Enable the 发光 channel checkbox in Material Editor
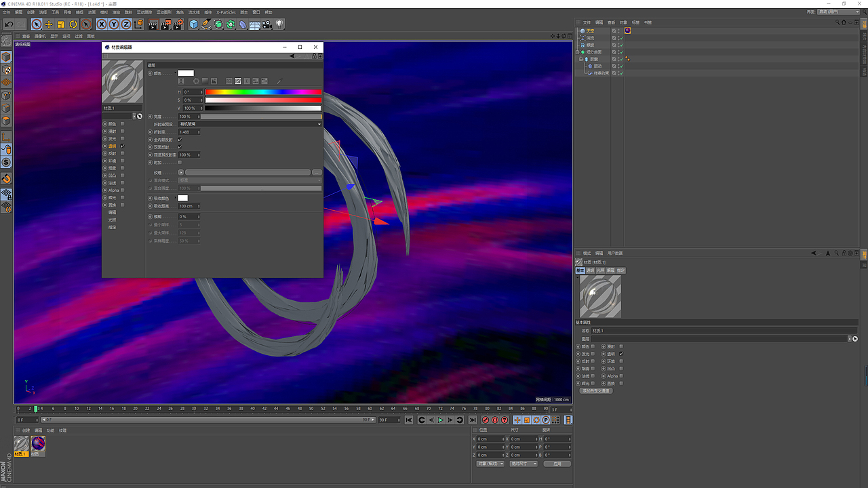 [122, 139]
